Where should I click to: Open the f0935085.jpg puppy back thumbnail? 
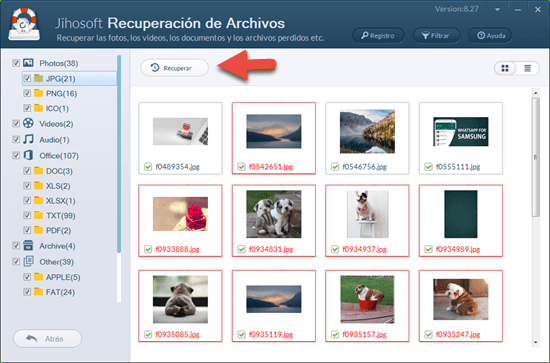tap(180, 299)
